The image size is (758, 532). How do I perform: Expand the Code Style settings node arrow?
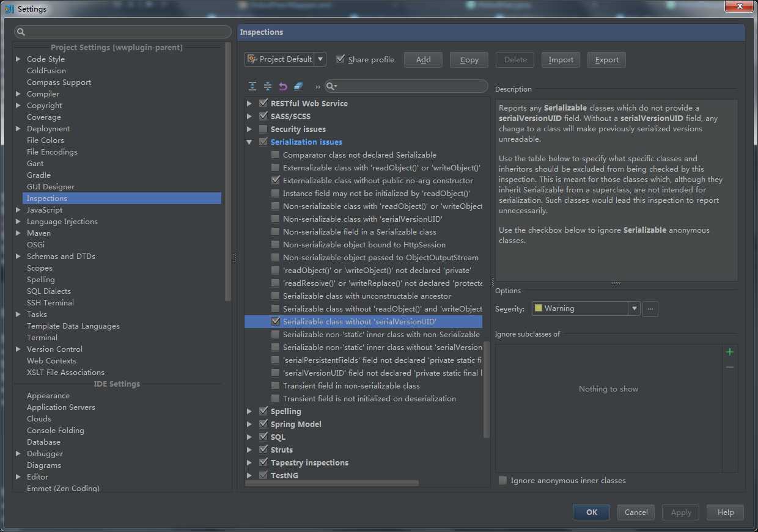click(x=18, y=59)
